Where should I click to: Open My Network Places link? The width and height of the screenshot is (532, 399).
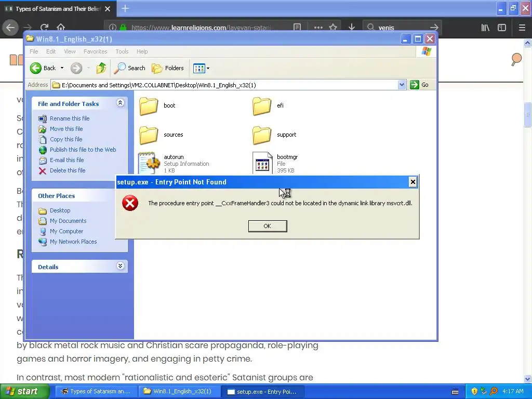(x=73, y=242)
